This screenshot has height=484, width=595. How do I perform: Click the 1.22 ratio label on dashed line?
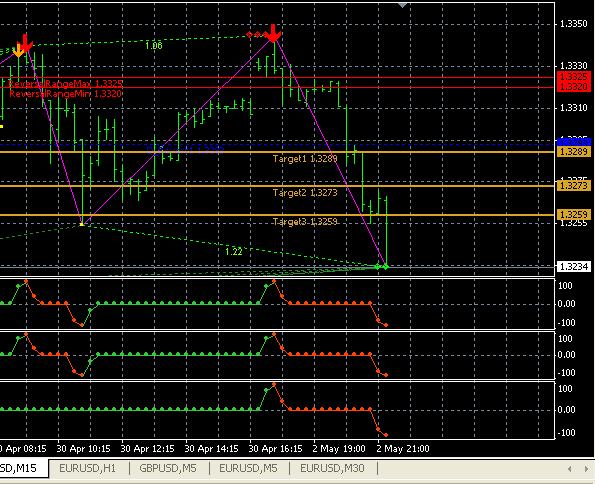[233, 252]
